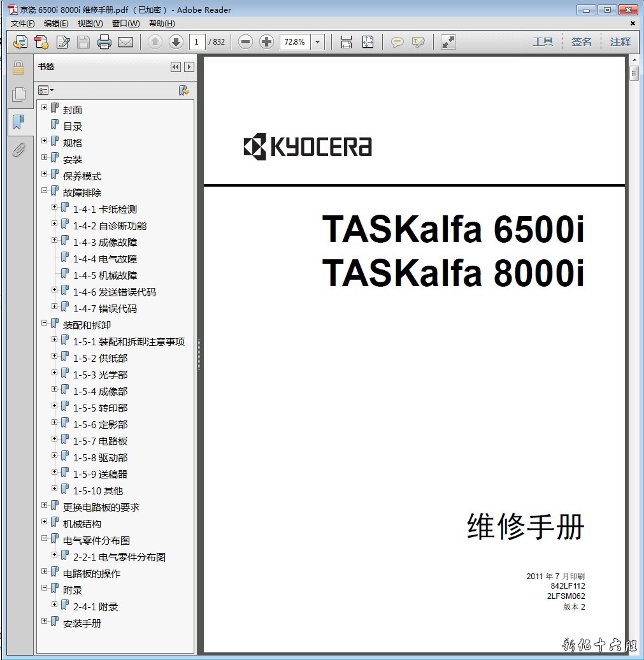Open the 帮助(H) menu
Image resolution: width=644 pixels, height=660 pixels.
pyautogui.click(x=162, y=24)
